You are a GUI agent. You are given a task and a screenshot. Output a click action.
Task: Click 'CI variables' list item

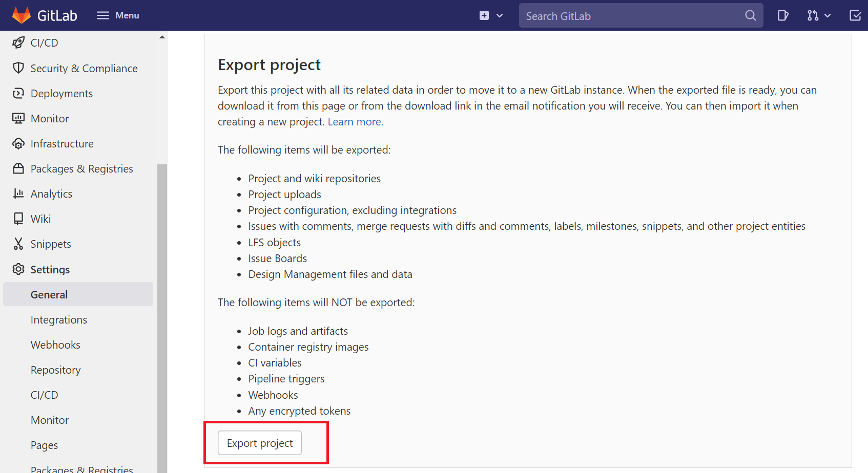tap(275, 363)
